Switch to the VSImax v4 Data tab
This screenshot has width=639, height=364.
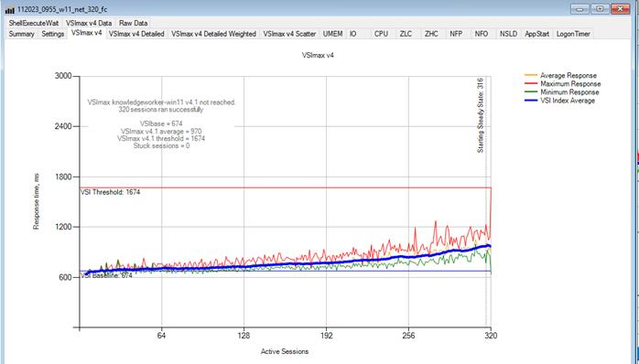point(89,23)
